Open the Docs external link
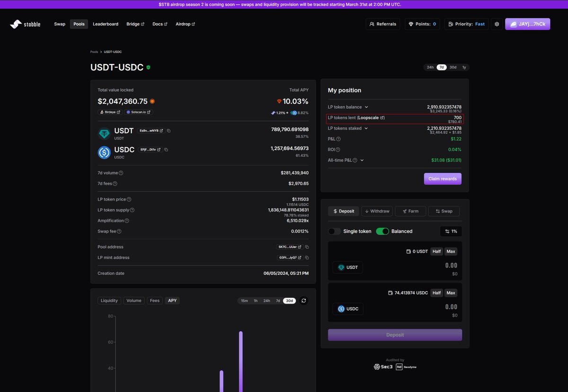 pos(160,24)
